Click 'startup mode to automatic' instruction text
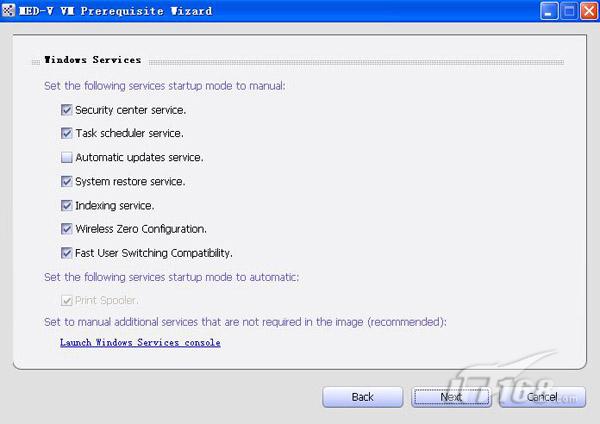 coord(171,277)
